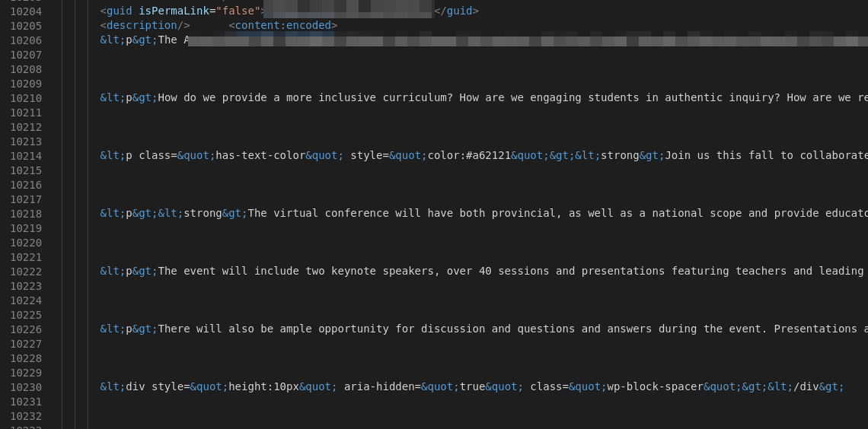
Task: Place cursor on 'over 40 sessions' text
Action: tap(498, 271)
